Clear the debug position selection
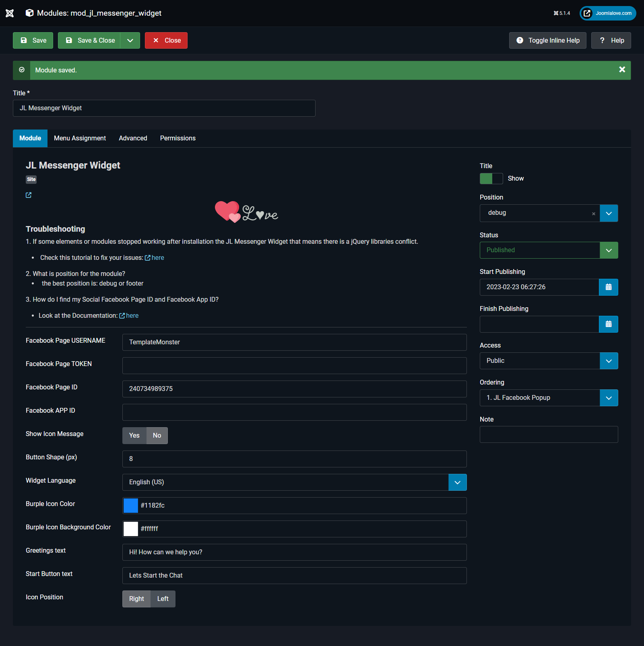This screenshot has height=646, width=644. point(593,214)
